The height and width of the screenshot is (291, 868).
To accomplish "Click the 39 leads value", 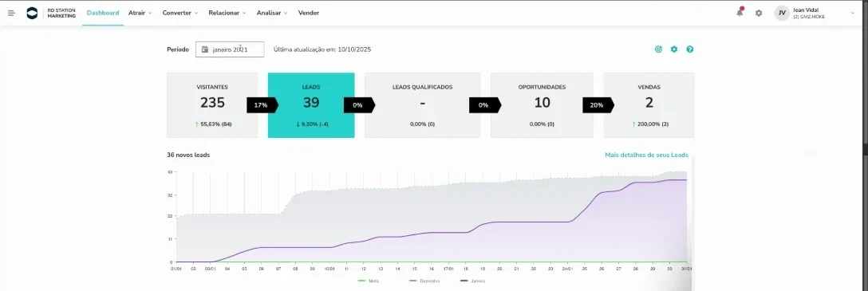I will coord(311,102).
